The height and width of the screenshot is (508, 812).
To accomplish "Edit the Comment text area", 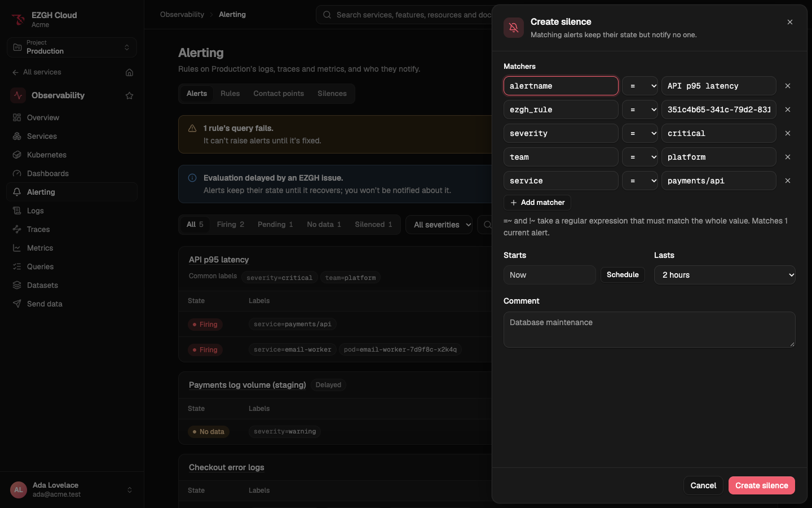I will pos(650,330).
